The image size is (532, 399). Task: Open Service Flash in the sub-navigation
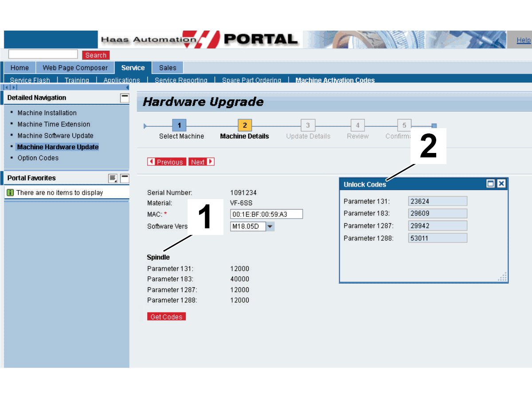pyautogui.click(x=30, y=80)
